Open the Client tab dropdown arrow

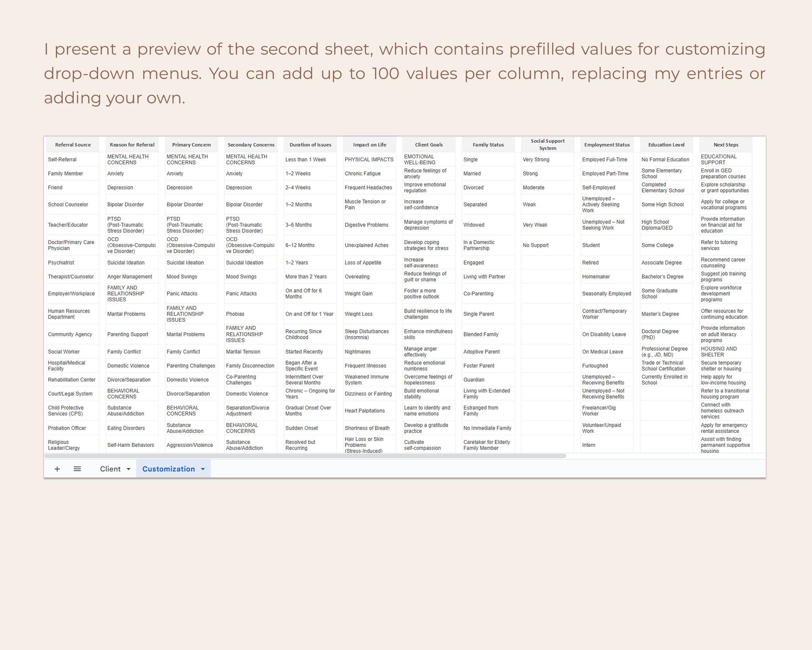(x=128, y=469)
